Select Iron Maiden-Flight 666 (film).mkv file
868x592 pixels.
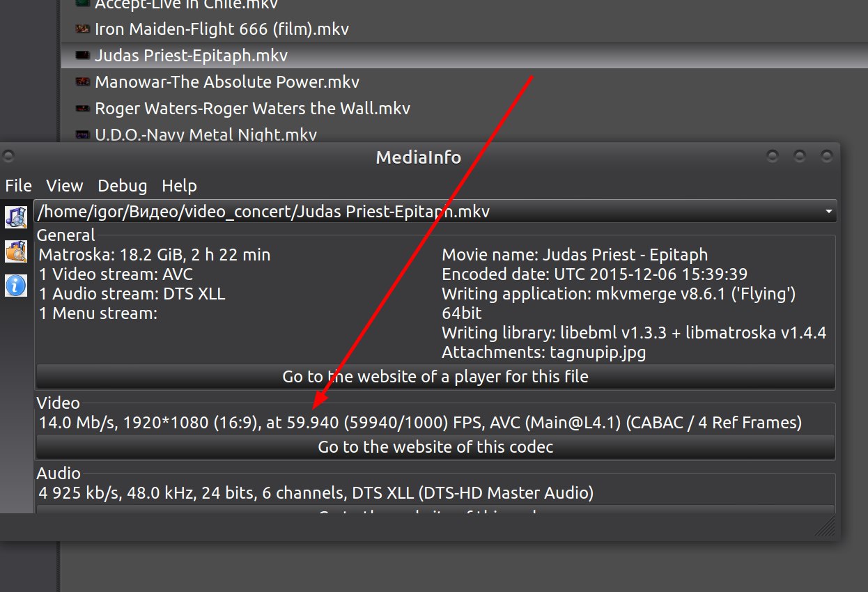tap(222, 29)
